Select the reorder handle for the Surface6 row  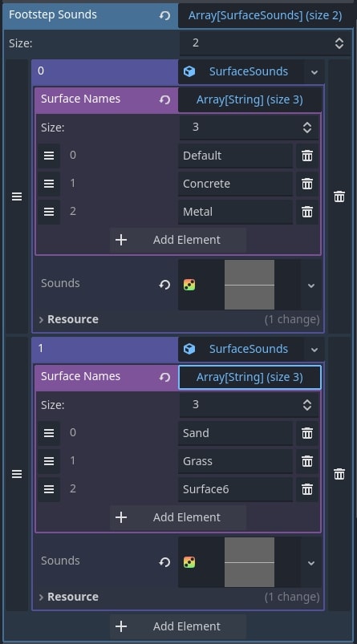[x=49, y=489]
